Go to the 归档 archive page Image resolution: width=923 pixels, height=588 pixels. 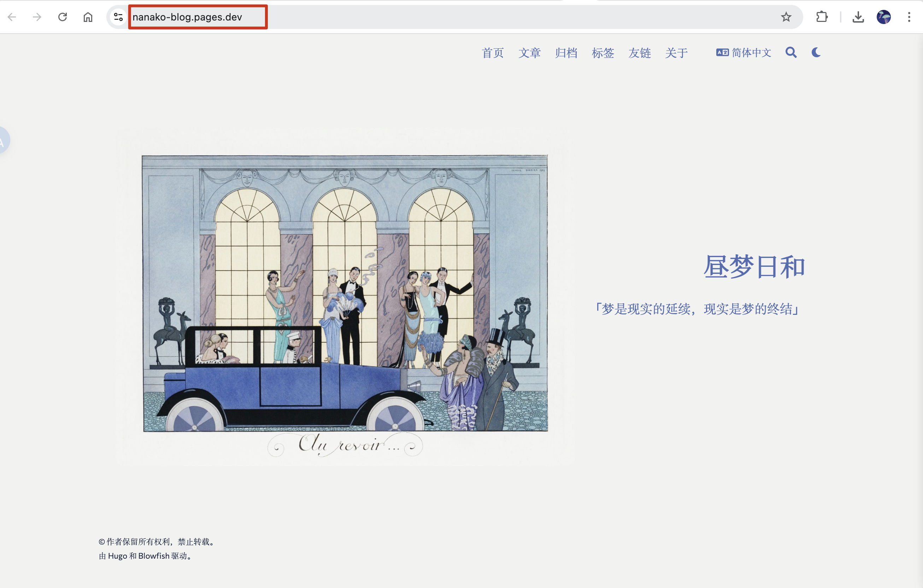[x=566, y=53]
